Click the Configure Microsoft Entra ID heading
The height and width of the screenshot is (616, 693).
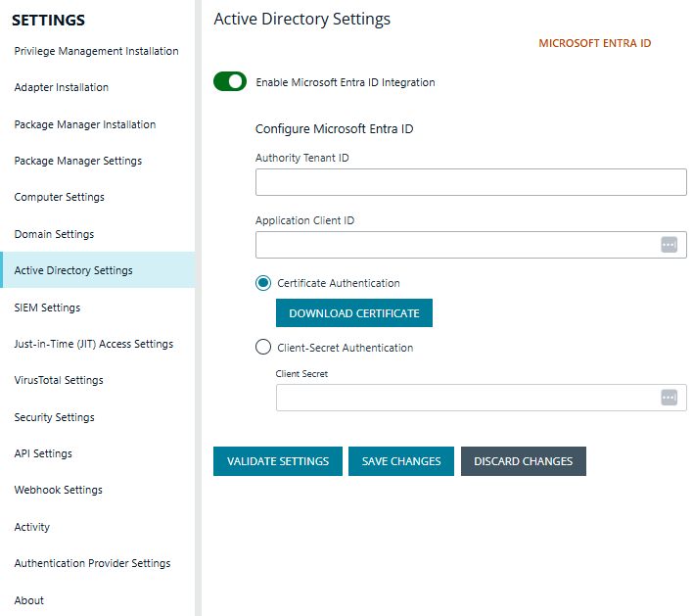pos(334,128)
